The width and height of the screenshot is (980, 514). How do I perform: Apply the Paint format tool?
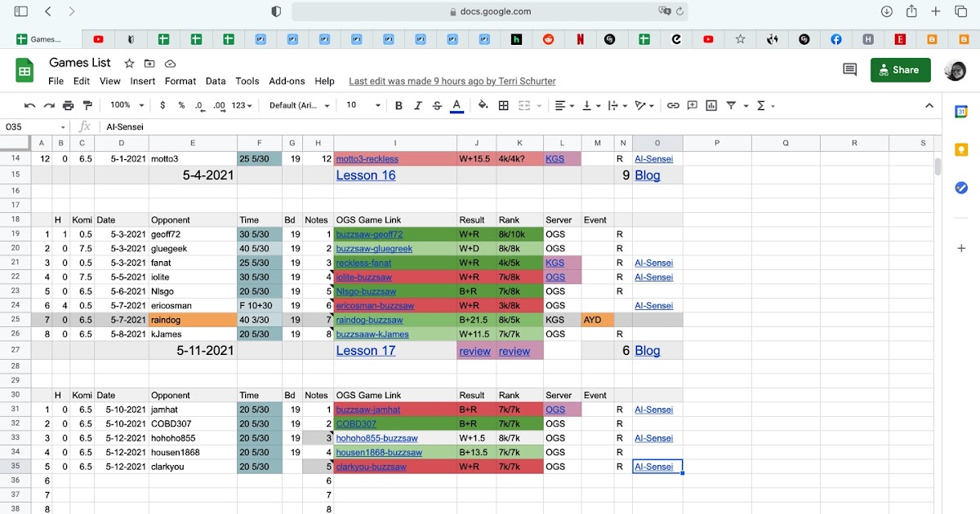click(88, 105)
